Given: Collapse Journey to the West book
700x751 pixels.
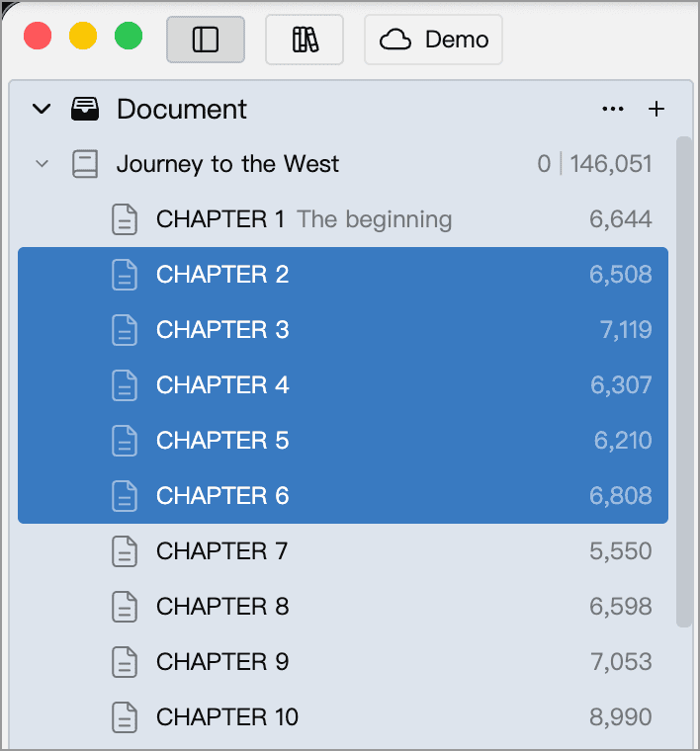Looking at the screenshot, I should [43, 164].
